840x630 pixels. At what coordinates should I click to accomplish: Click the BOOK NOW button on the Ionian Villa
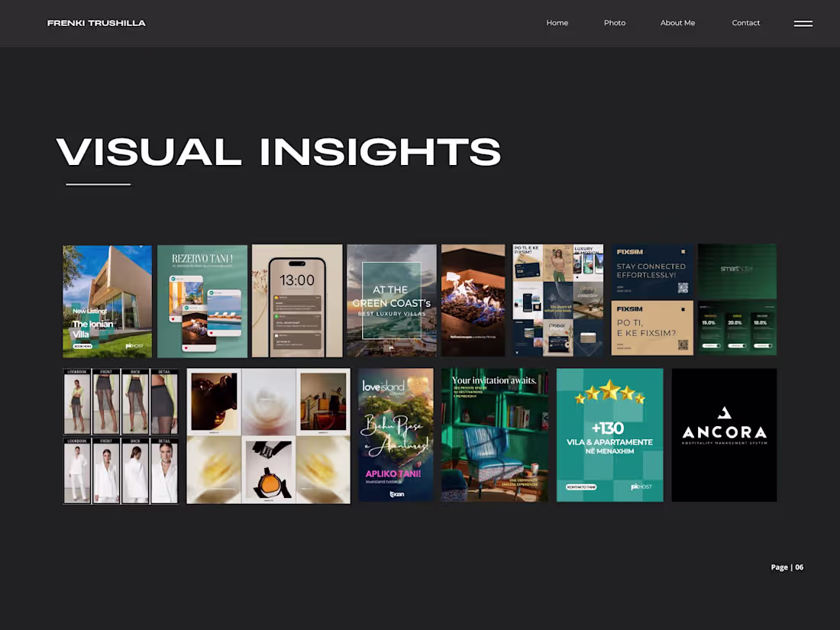[x=84, y=344]
